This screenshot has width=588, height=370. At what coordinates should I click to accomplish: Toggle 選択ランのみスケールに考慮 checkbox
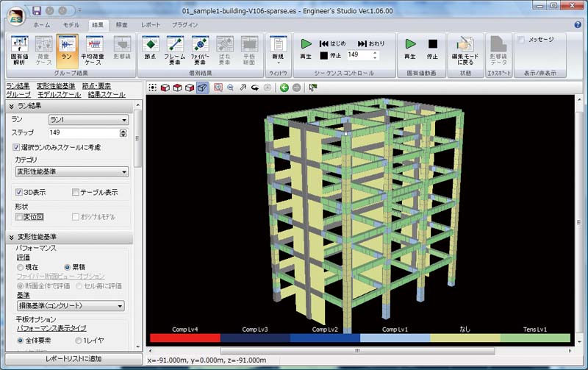pyautogui.click(x=16, y=147)
